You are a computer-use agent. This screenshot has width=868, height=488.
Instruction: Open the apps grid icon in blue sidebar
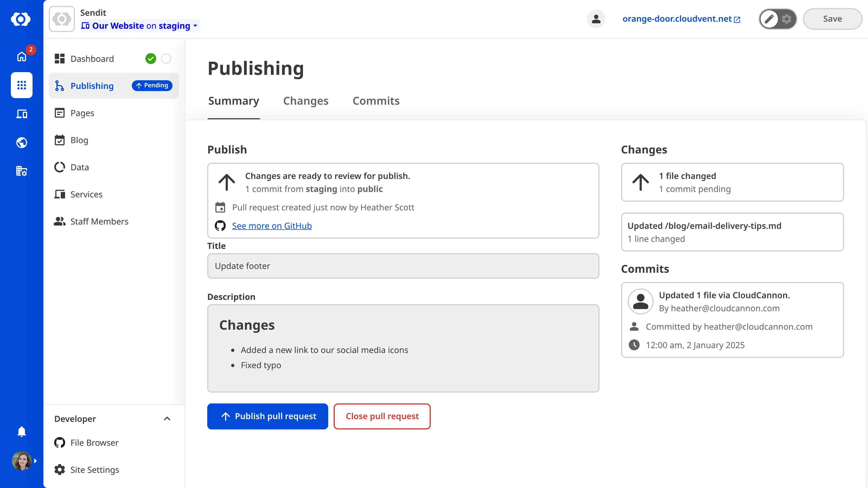tap(21, 85)
